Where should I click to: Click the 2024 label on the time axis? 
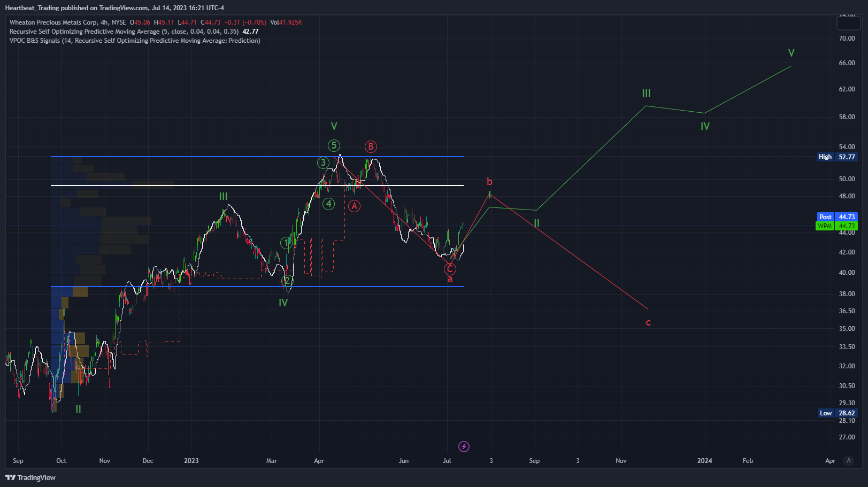tap(704, 460)
